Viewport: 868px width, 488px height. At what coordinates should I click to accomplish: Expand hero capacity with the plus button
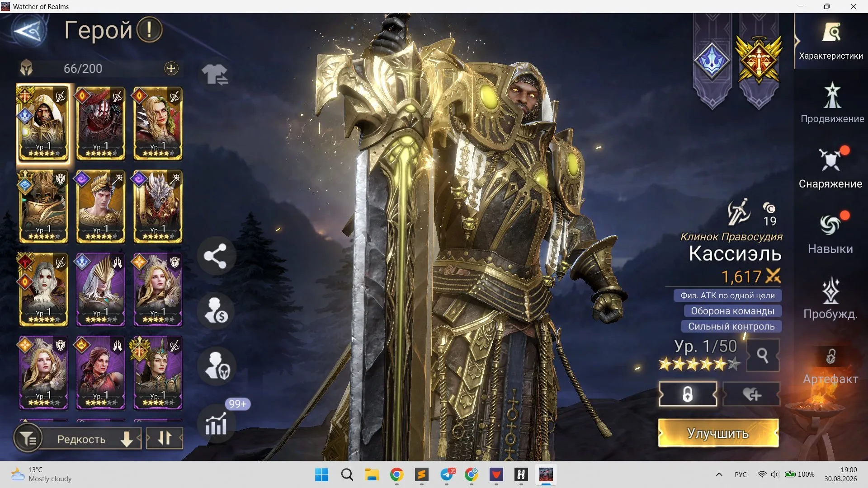171,69
